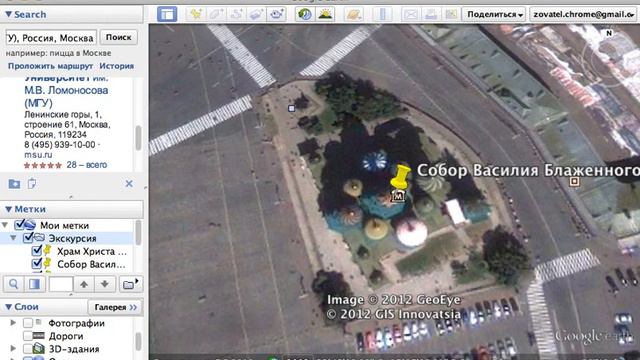Click the Проложить маршрут link
Viewport: 640px width, 360px height.
point(51,66)
